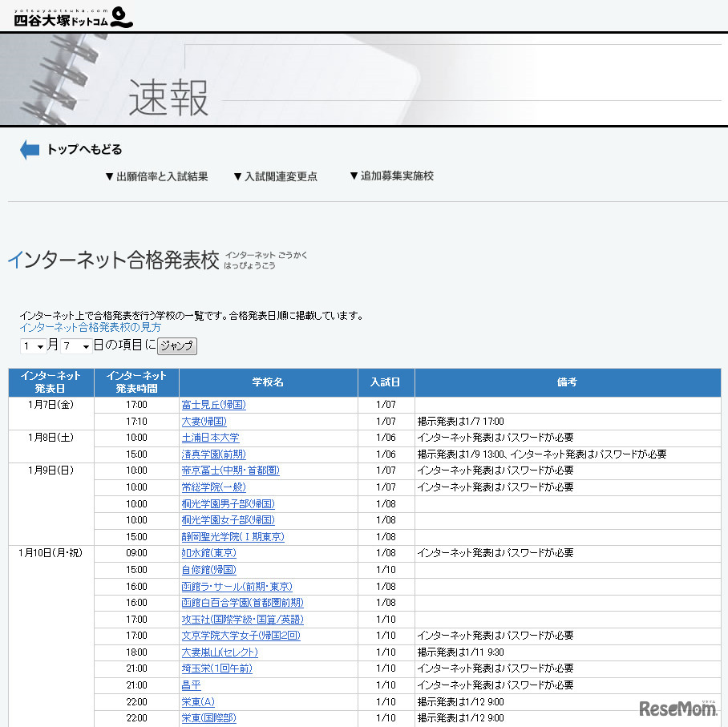Click the blue back arrow icon
The image size is (728, 727).
(x=29, y=149)
